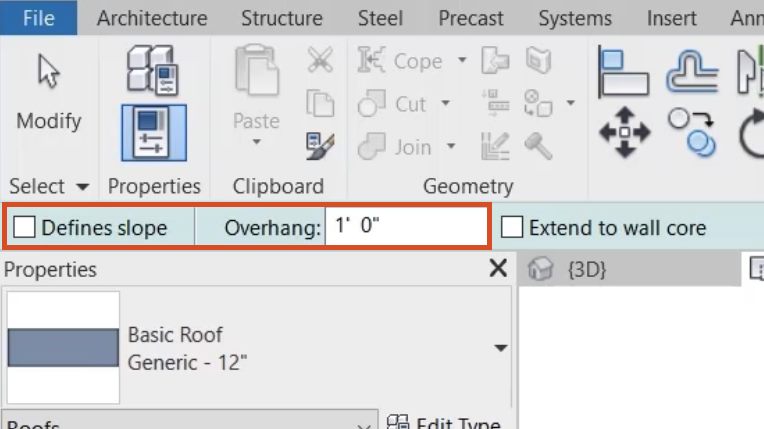Select the Move tool icon
This screenshot has height=429, width=764.
(x=625, y=132)
